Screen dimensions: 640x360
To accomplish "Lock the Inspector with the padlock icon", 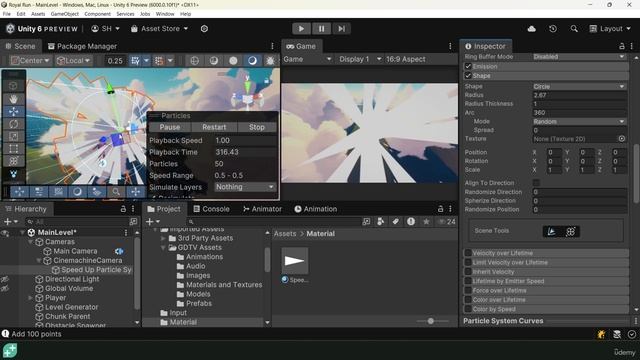I will click(x=621, y=46).
